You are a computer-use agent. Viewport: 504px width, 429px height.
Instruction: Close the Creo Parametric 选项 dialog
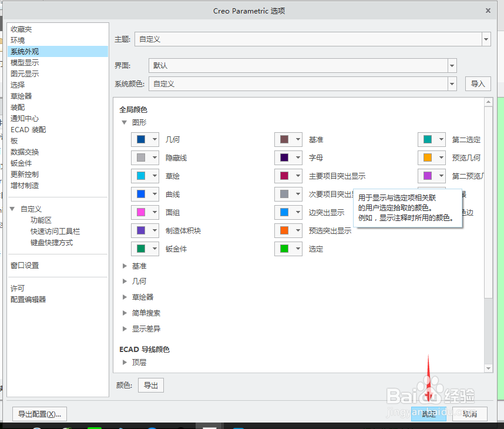(x=488, y=11)
